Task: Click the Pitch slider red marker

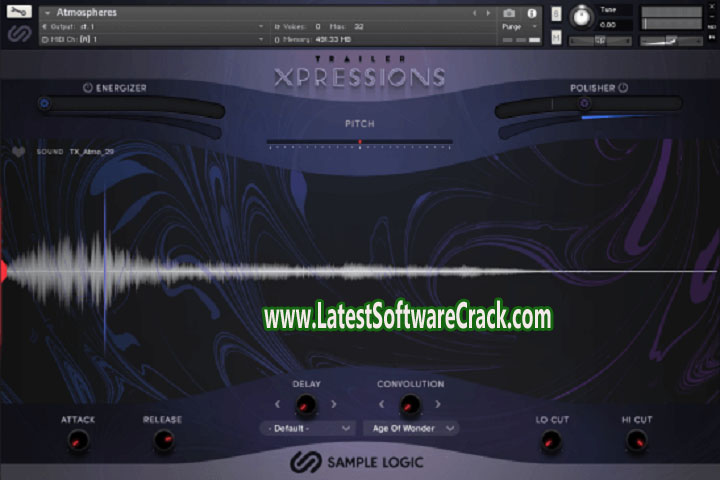Action: point(360,142)
